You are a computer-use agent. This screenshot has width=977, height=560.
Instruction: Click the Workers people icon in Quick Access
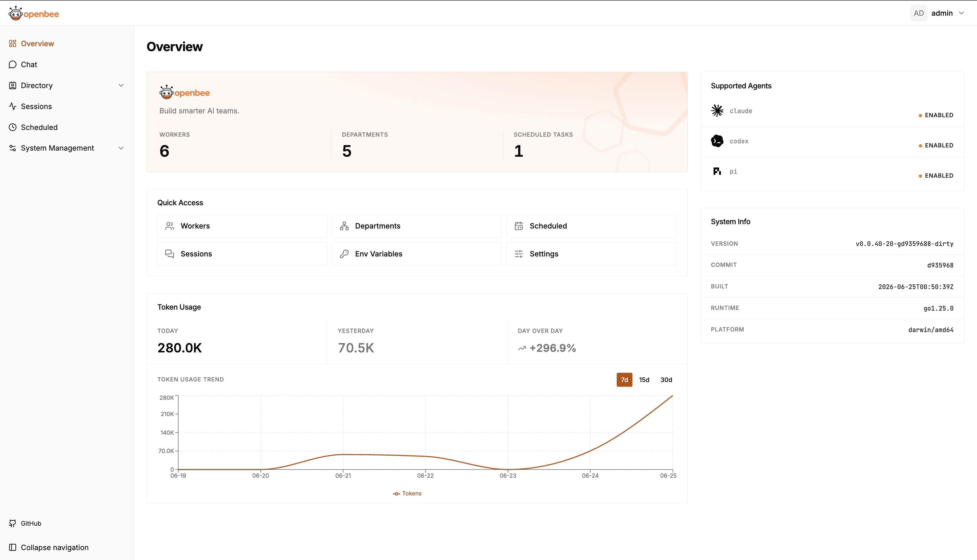tap(170, 226)
